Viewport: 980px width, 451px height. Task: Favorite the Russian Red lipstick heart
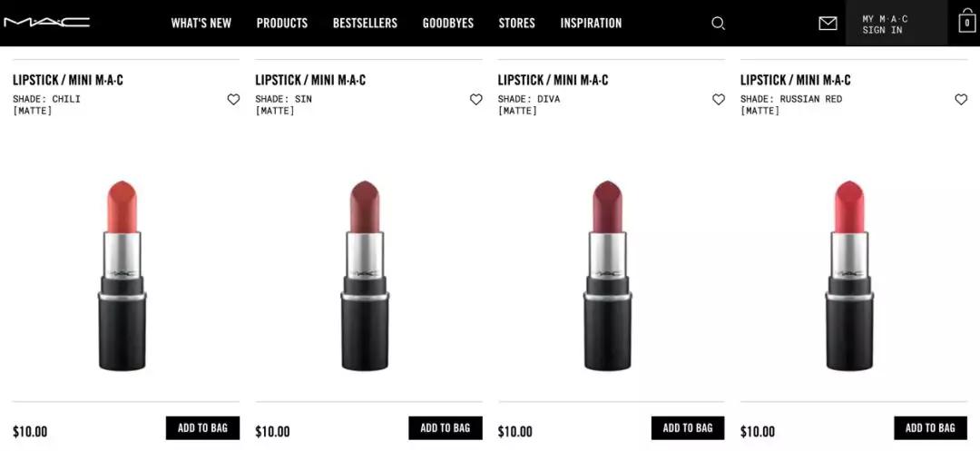[x=961, y=99]
